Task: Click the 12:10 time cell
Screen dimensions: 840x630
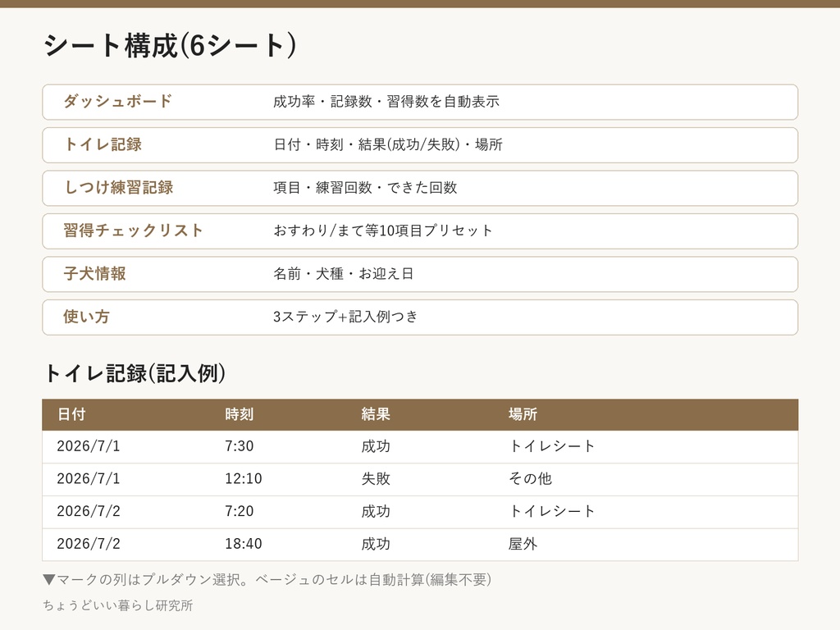Action: click(243, 479)
